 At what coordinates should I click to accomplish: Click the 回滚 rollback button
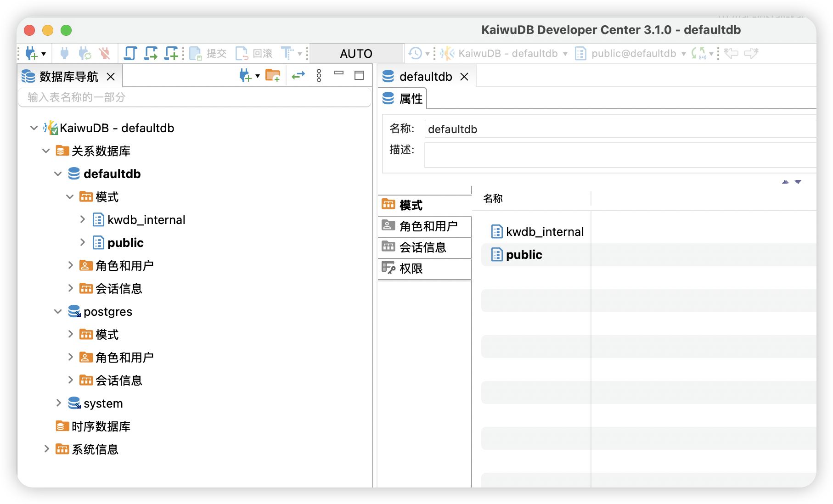[254, 54]
